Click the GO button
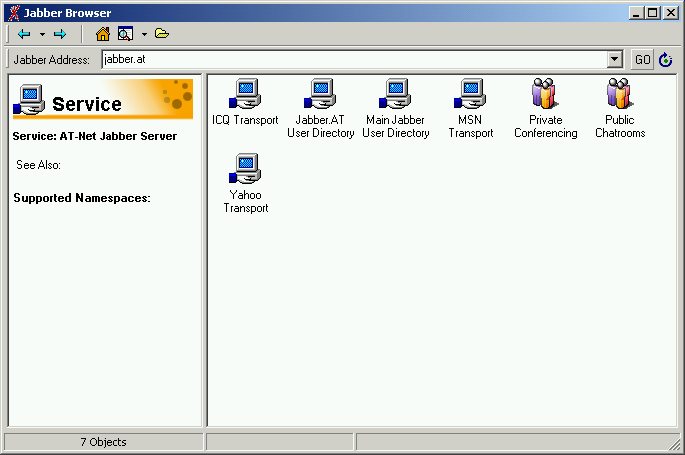685x455 pixels. coord(643,59)
